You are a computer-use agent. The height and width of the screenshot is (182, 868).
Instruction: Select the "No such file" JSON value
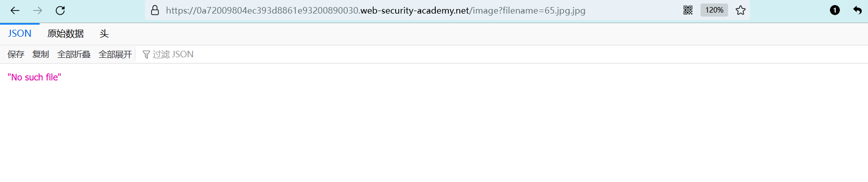(34, 77)
